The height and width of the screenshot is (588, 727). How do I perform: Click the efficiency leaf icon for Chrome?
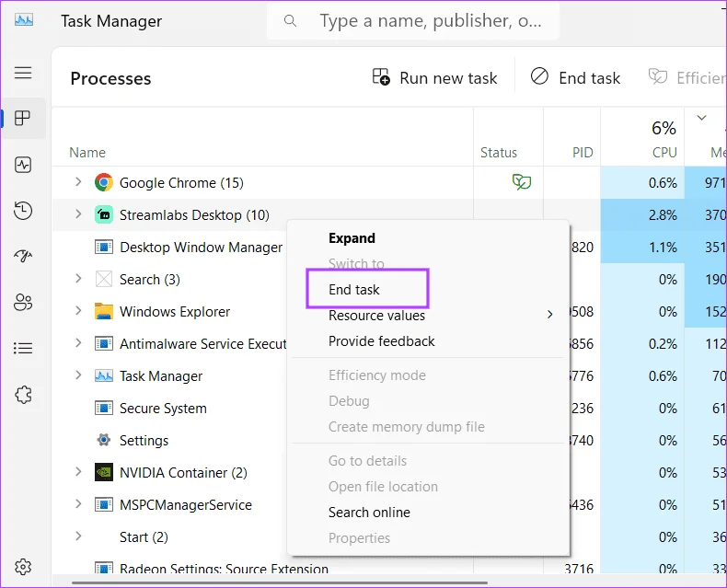522,181
